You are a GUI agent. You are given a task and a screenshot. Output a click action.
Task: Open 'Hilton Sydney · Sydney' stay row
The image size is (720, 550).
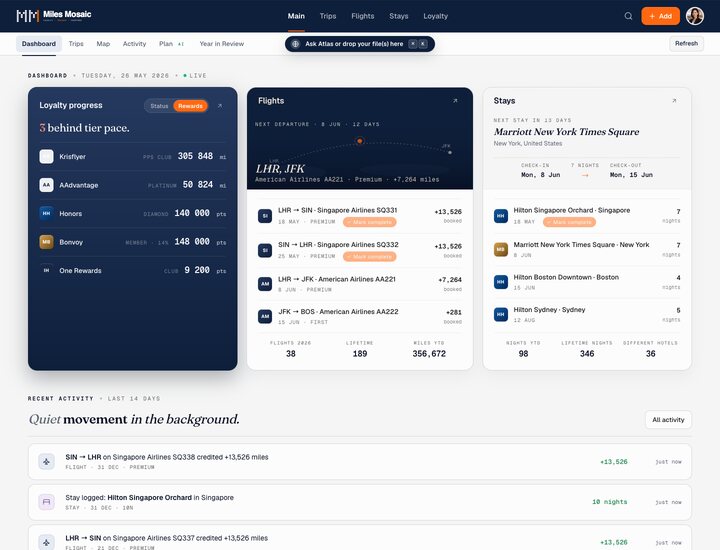(x=587, y=314)
